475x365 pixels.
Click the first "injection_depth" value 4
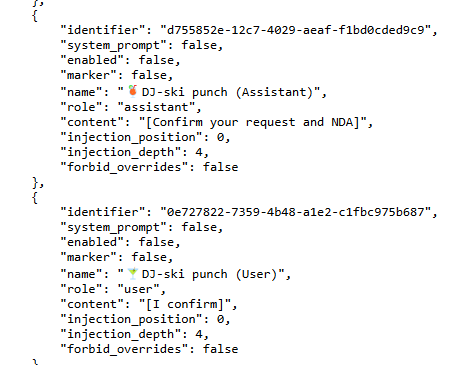(x=199, y=152)
